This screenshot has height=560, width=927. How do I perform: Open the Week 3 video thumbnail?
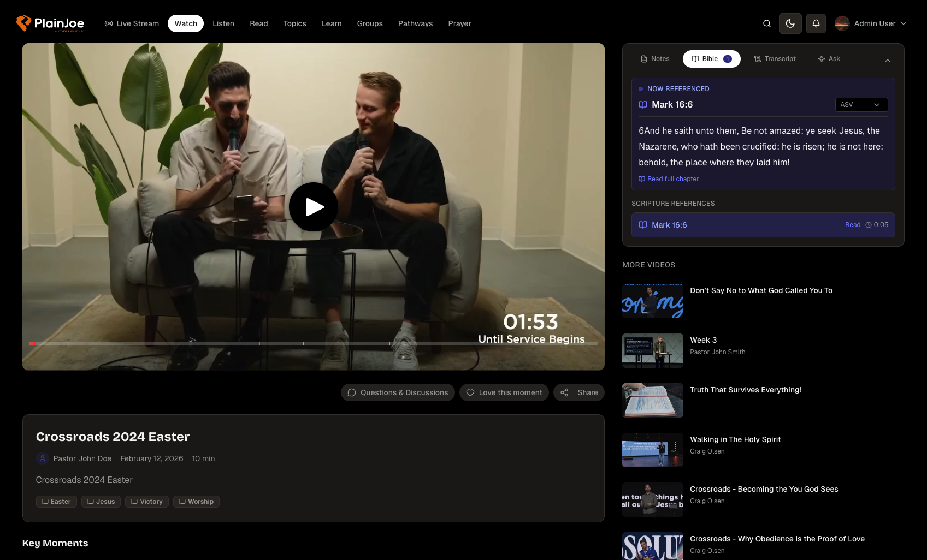click(x=652, y=350)
